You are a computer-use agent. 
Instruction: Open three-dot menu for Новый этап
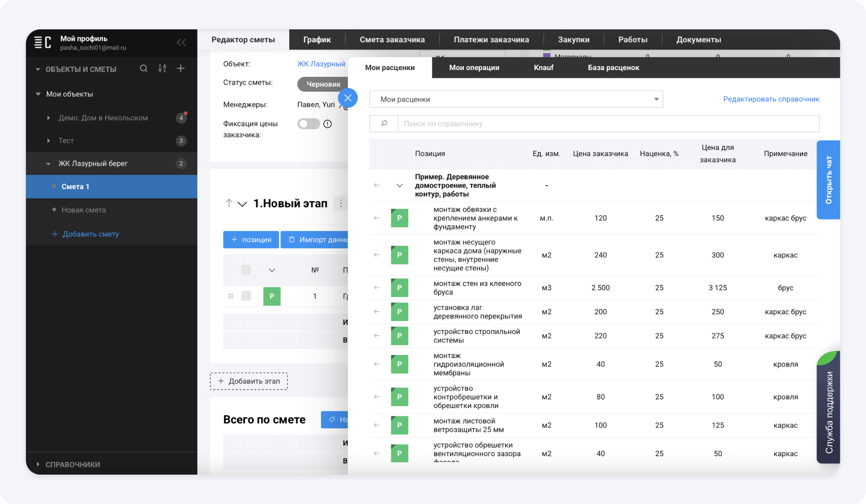click(341, 204)
